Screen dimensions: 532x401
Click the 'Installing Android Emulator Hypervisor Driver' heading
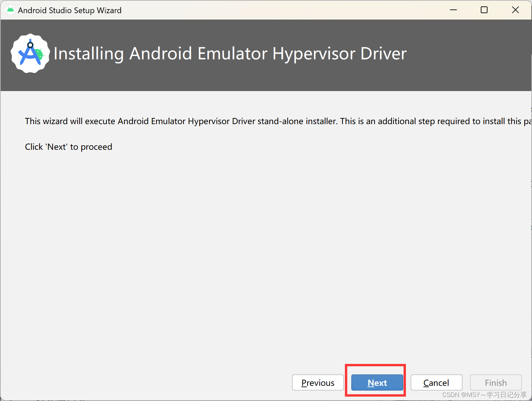point(230,53)
